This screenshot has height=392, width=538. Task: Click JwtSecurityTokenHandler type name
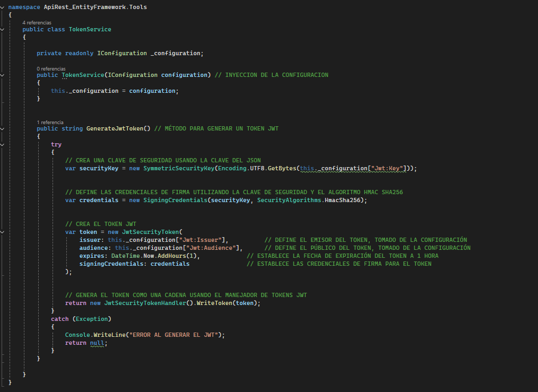click(x=145, y=303)
